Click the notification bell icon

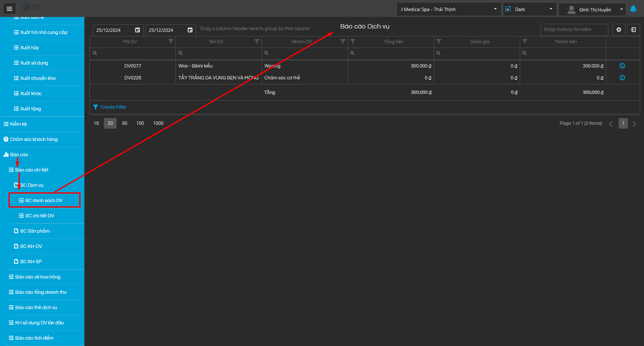pos(633,9)
